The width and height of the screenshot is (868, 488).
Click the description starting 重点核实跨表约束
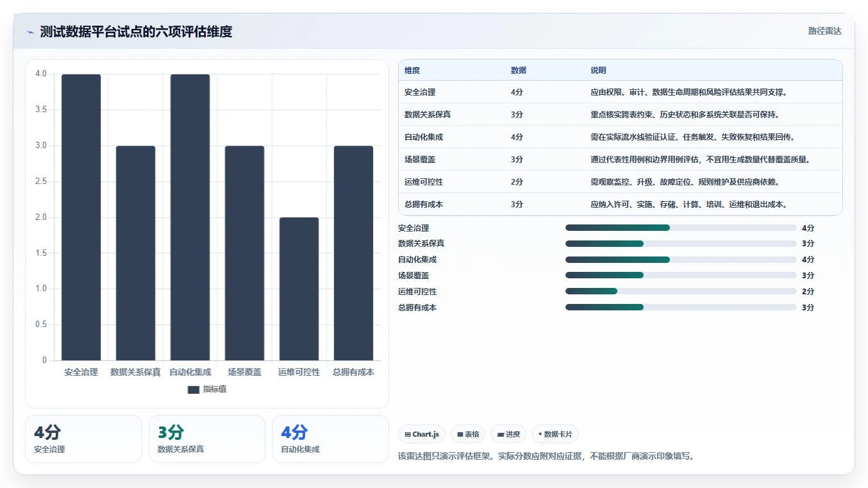[685, 115]
